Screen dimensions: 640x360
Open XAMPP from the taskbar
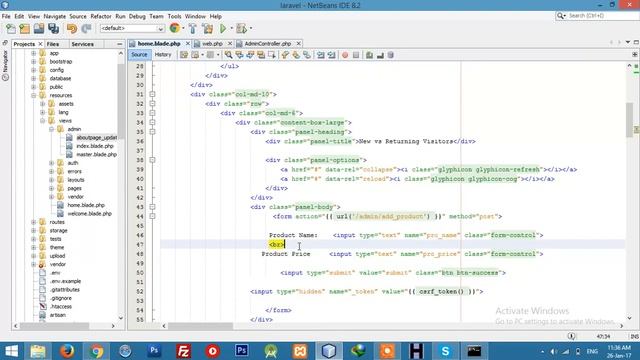[300, 351]
